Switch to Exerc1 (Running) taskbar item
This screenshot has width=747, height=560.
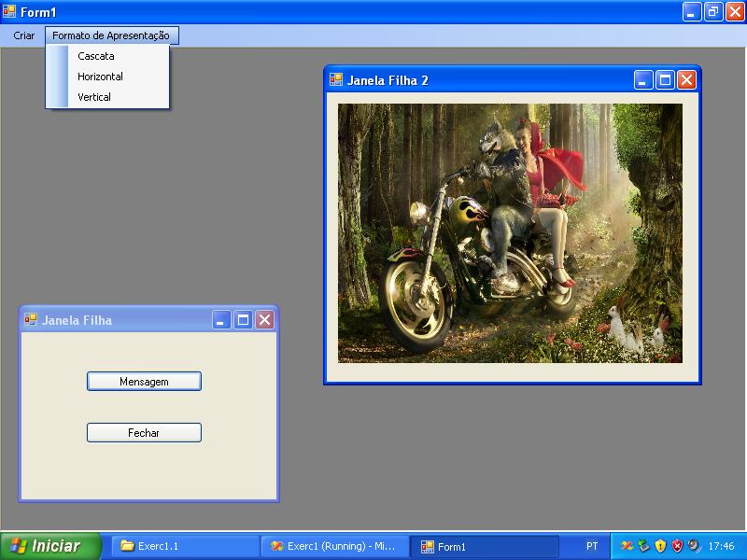coord(335,546)
